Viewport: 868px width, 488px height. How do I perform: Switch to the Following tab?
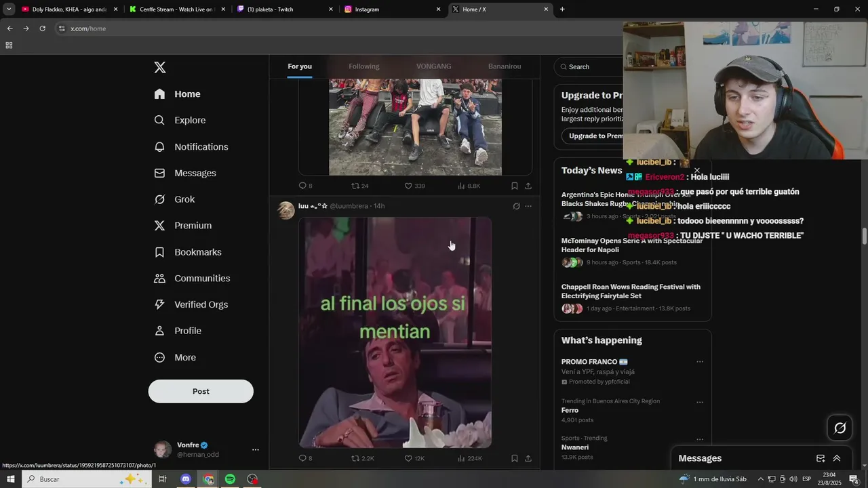pos(364,66)
